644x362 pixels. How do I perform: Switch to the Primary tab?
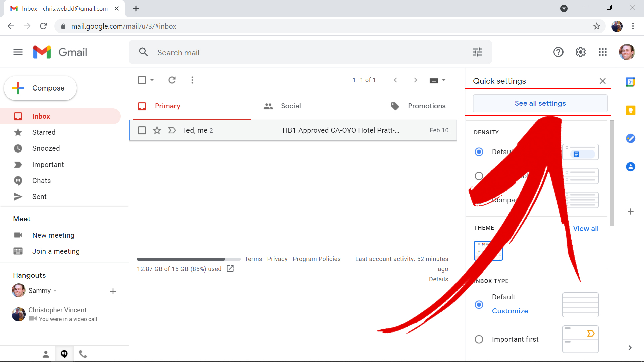(192, 106)
